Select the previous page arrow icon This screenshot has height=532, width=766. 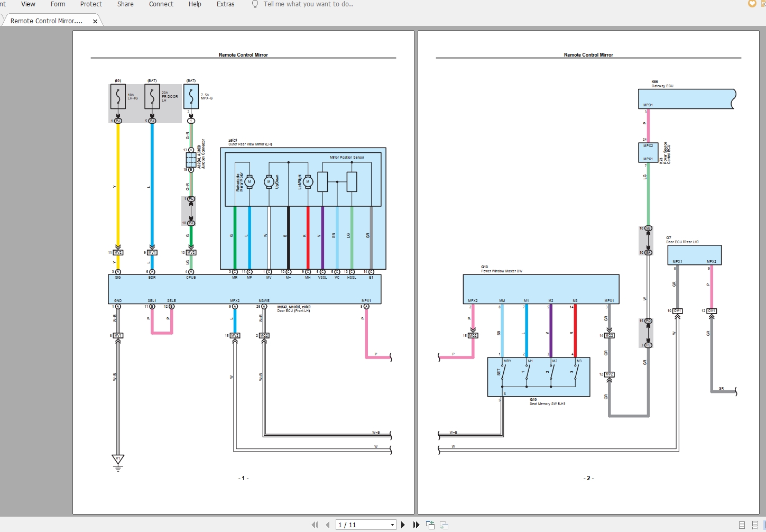(x=327, y=525)
